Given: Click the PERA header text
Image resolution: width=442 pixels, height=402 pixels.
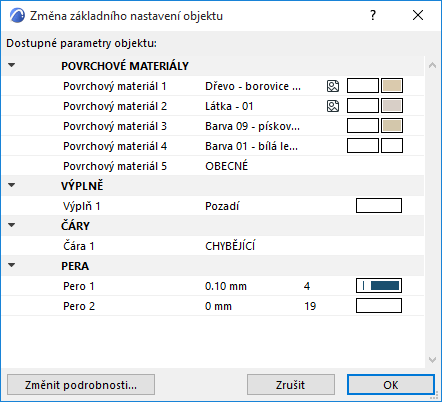Looking at the screenshot, I should pos(75,266).
